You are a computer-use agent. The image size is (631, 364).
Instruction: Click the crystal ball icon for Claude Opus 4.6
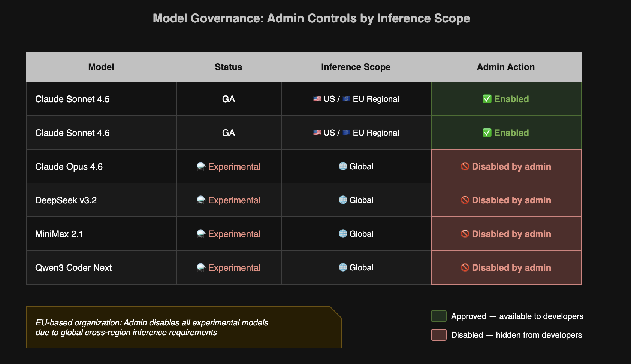pos(201,166)
